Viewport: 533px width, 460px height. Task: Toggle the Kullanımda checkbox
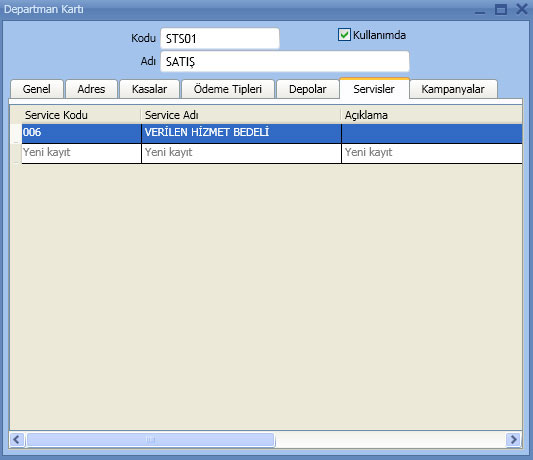click(x=344, y=35)
